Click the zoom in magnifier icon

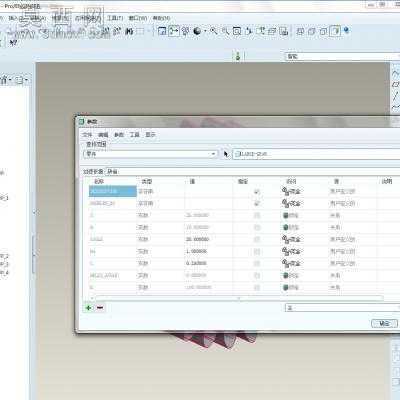coord(214,31)
